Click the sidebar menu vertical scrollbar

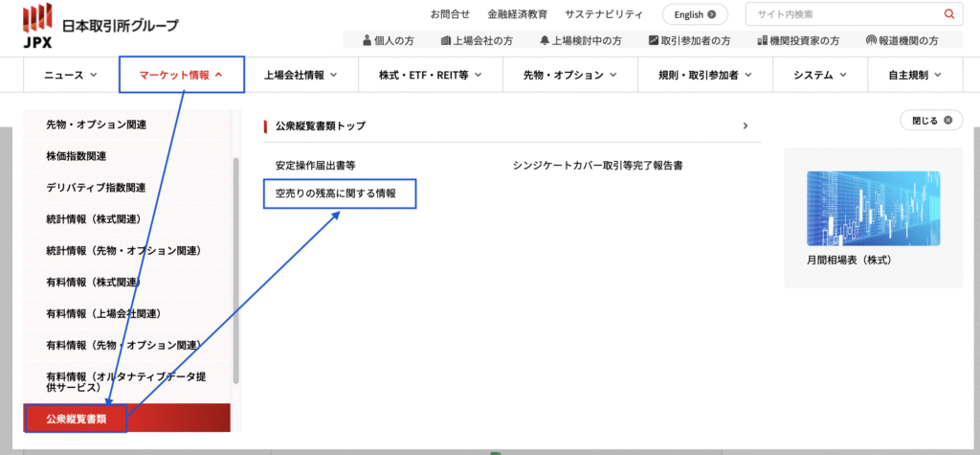[236, 268]
